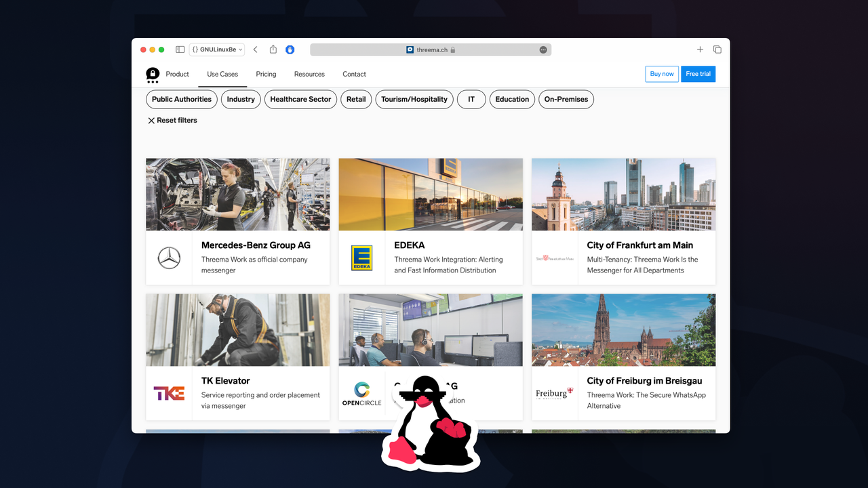Open the EDEKA store photo
This screenshot has height=488, width=868.
[x=431, y=195]
